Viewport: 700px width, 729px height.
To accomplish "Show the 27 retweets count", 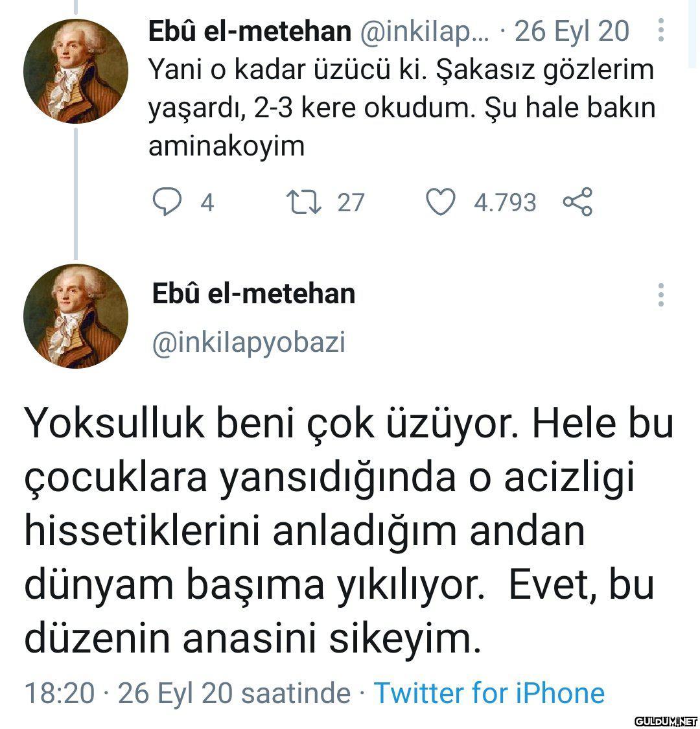I will [x=351, y=203].
